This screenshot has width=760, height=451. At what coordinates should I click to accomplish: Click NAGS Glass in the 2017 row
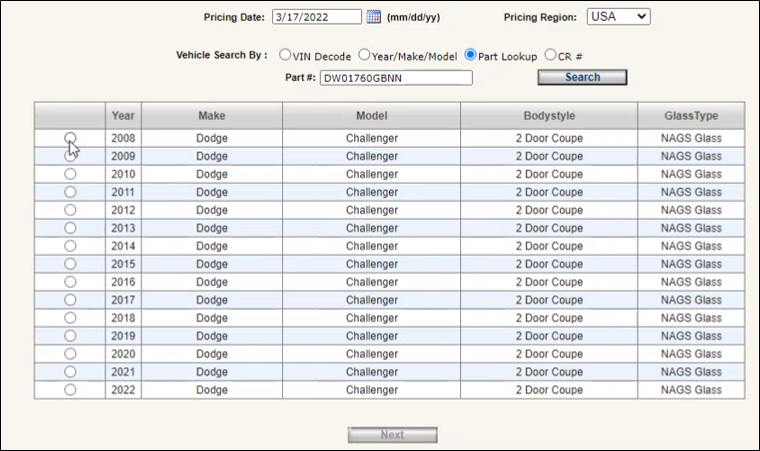point(691,300)
